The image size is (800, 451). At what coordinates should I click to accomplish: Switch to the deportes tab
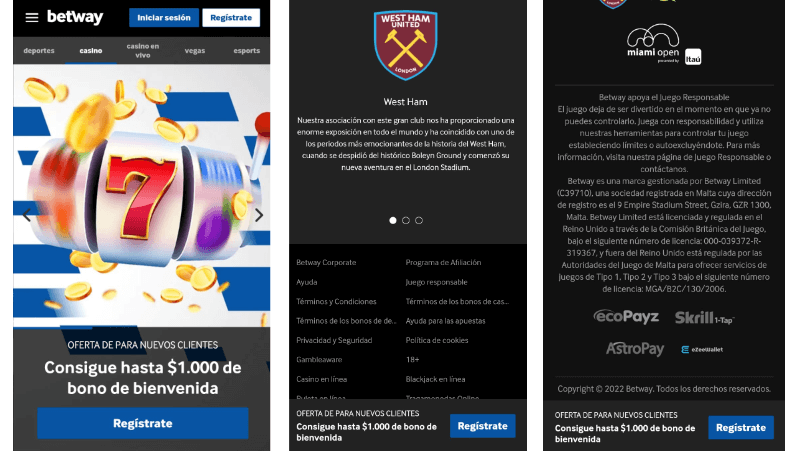(x=39, y=51)
